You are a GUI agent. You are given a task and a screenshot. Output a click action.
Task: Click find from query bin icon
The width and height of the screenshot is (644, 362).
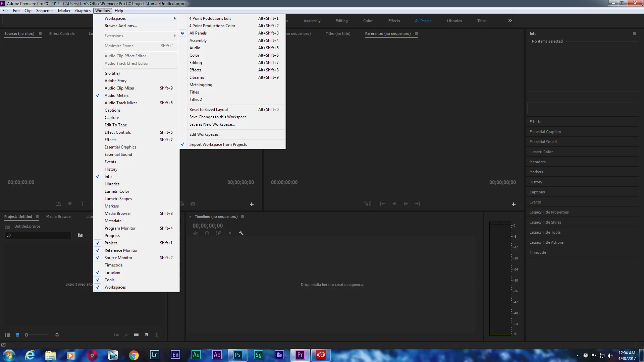(80, 235)
